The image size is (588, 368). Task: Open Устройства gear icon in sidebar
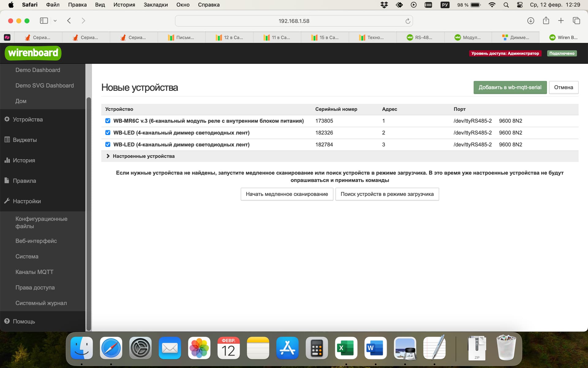(7, 119)
